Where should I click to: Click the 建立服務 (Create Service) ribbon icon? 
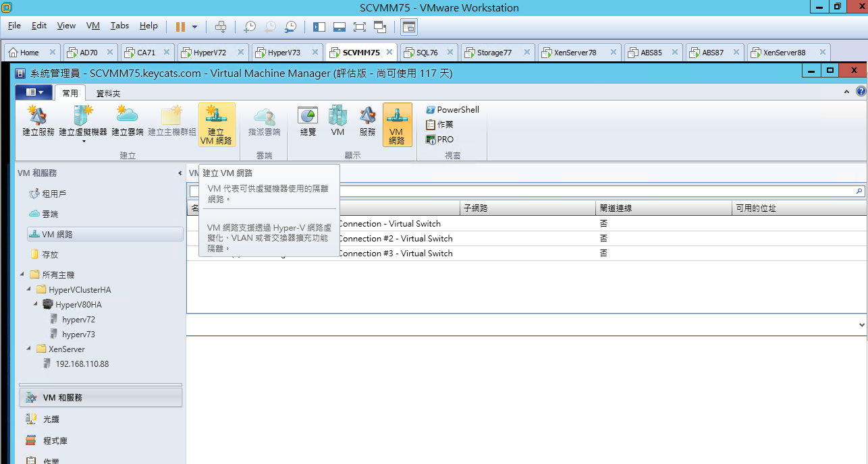click(38, 121)
